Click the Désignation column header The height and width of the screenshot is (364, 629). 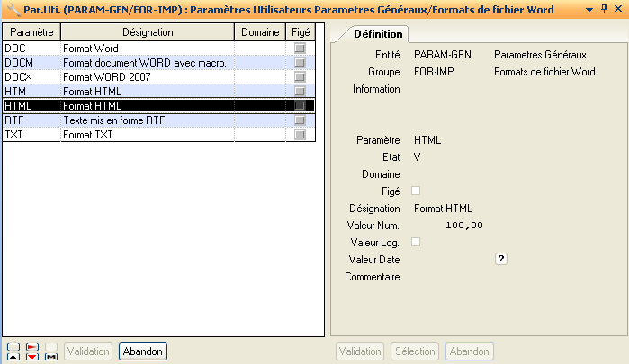pyautogui.click(x=147, y=32)
